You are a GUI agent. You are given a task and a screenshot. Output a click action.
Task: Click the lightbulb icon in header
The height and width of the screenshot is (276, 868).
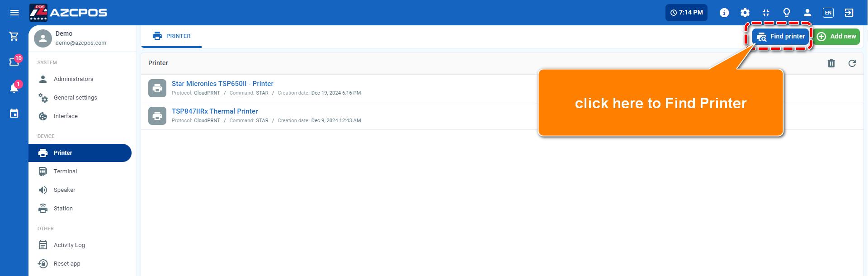point(787,13)
